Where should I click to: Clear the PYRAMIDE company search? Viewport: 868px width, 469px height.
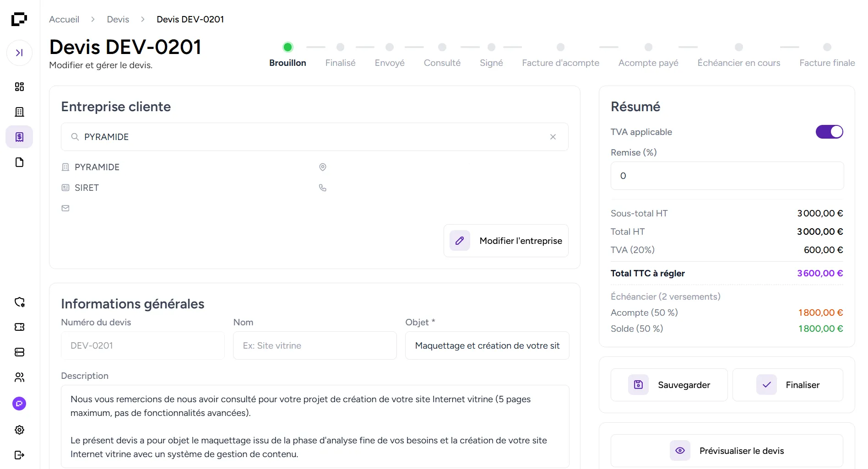click(553, 137)
